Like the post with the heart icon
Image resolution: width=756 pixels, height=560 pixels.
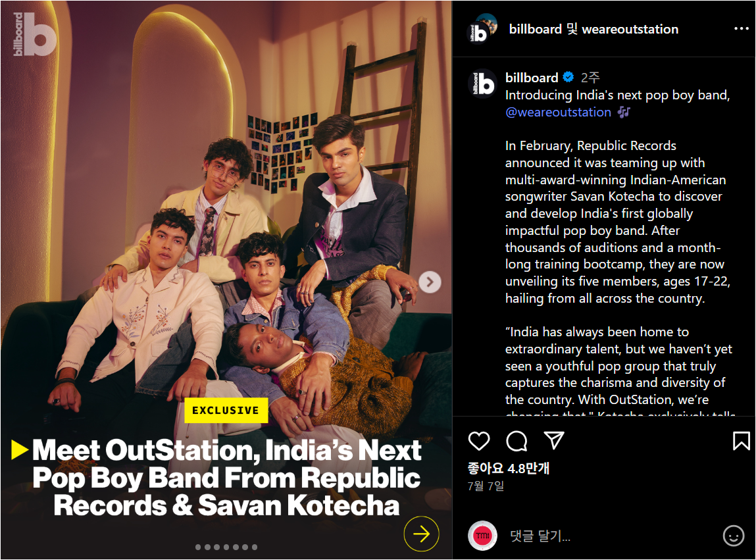click(479, 441)
